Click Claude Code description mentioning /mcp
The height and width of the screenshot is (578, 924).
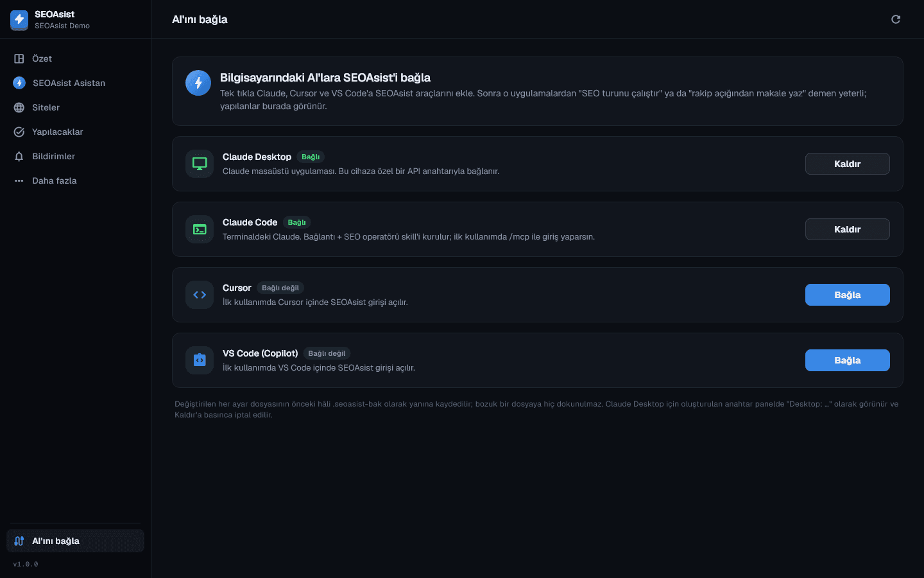pyautogui.click(x=409, y=237)
